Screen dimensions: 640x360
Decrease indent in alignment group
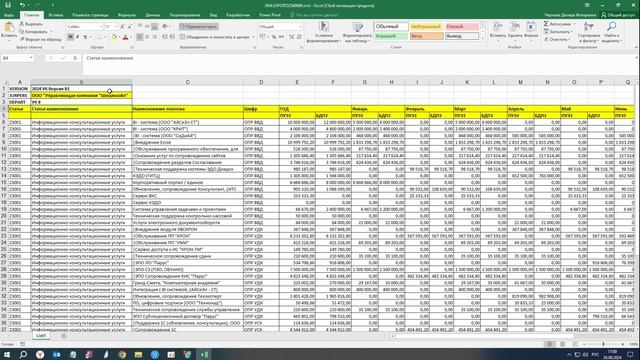(165, 37)
